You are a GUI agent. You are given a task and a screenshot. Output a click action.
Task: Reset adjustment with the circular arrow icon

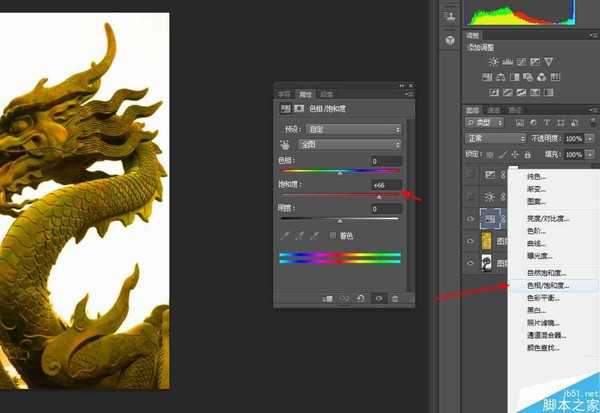coord(360,298)
